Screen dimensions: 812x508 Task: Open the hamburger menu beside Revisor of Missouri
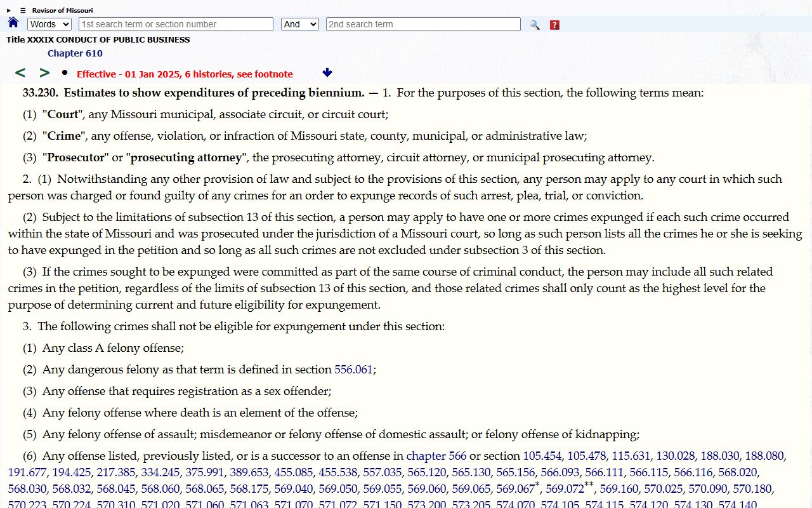pyautogui.click(x=23, y=11)
